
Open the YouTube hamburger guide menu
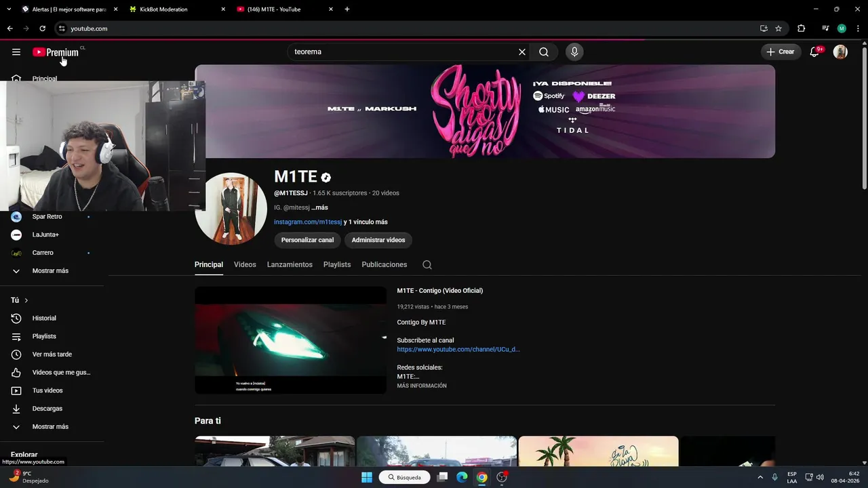point(16,52)
